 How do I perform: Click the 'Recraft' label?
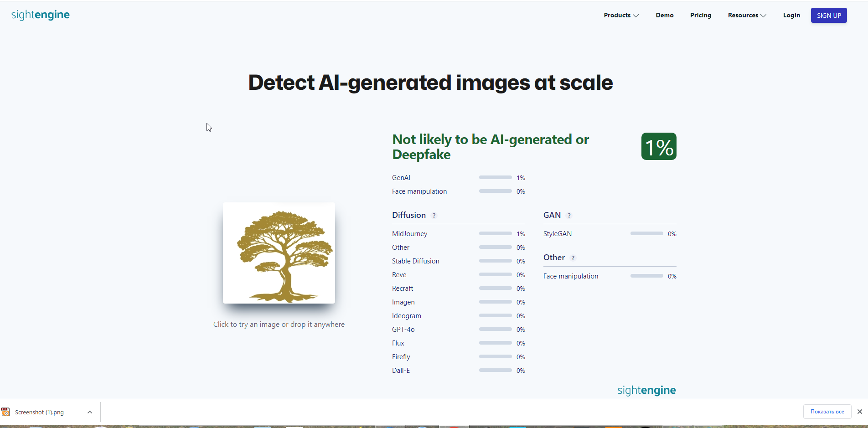[x=403, y=289]
